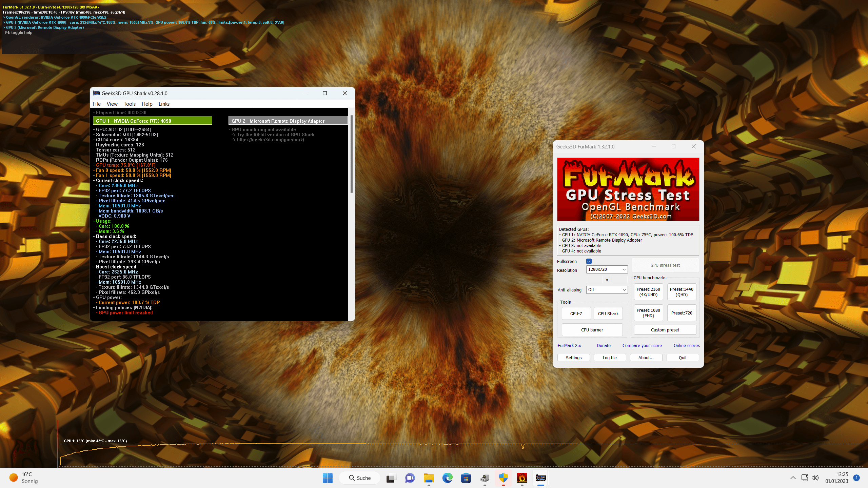Click 'F1: toggle help' overlay text
This screenshot has width=868, height=488.
click(x=18, y=33)
